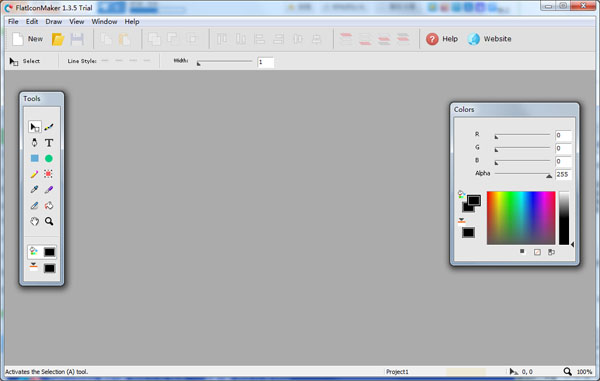600x381 pixels.
Task: Click the Alpha value field showing 255
Action: 563,174
